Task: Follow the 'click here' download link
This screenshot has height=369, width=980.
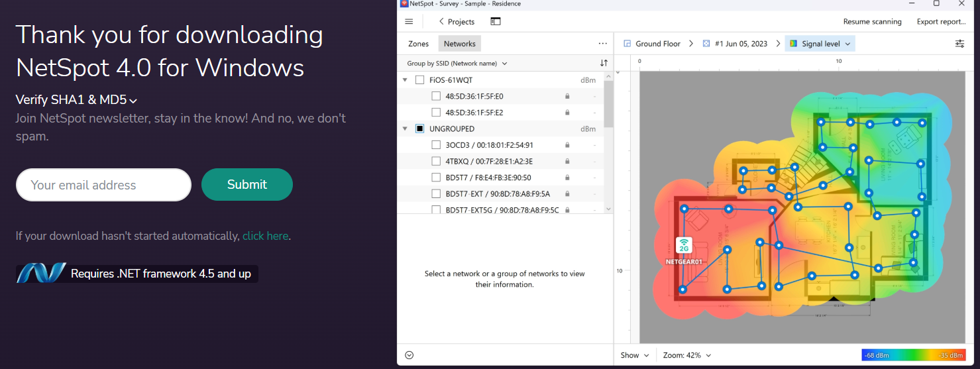Action: (x=265, y=236)
